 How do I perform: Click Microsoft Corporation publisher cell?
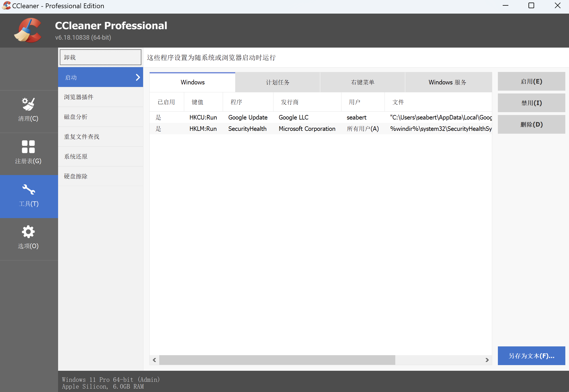(x=307, y=129)
